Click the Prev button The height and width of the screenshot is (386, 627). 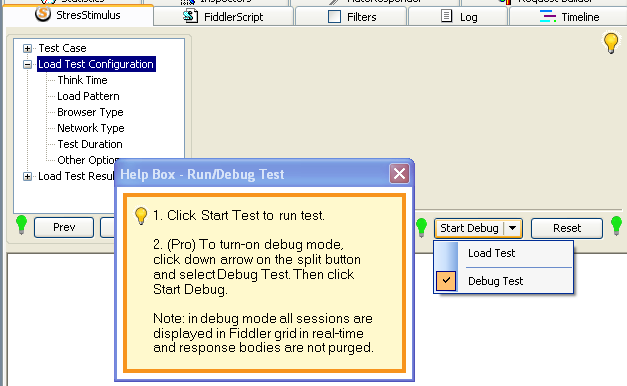pos(64,228)
